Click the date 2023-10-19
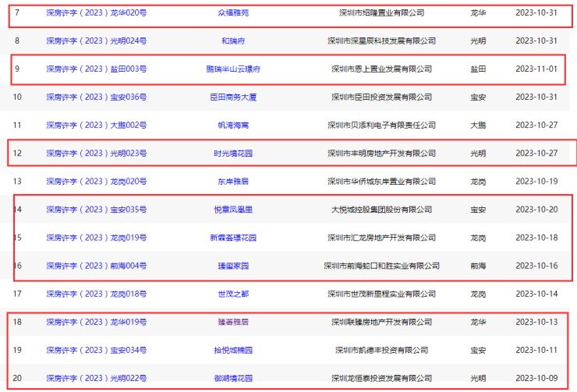 [x=536, y=182]
